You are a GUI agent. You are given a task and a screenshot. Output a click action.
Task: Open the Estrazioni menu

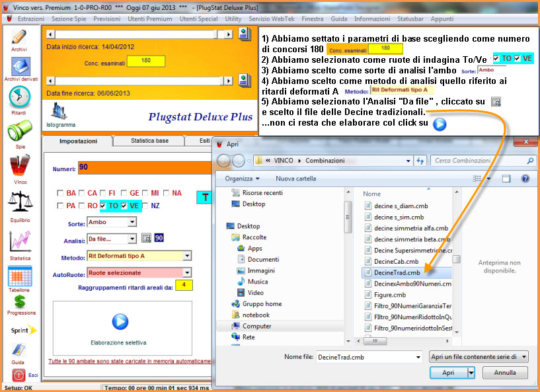point(31,19)
